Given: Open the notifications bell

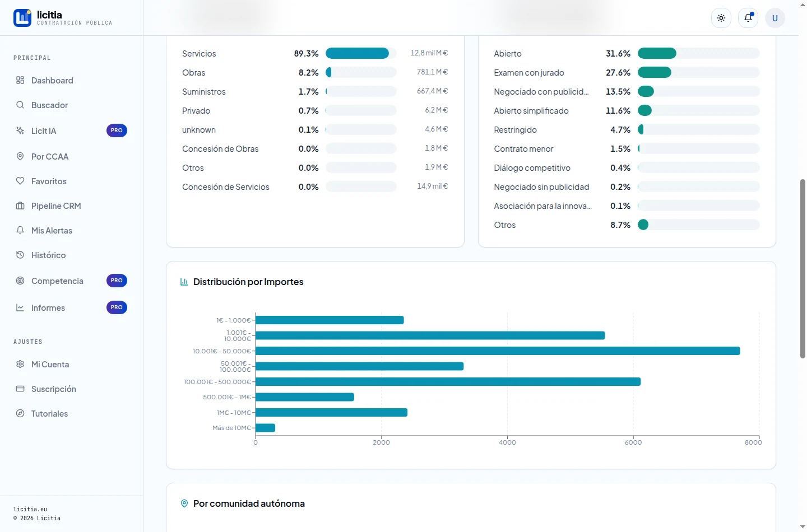Looking at the screenshot, I should [x=748, y=18].
